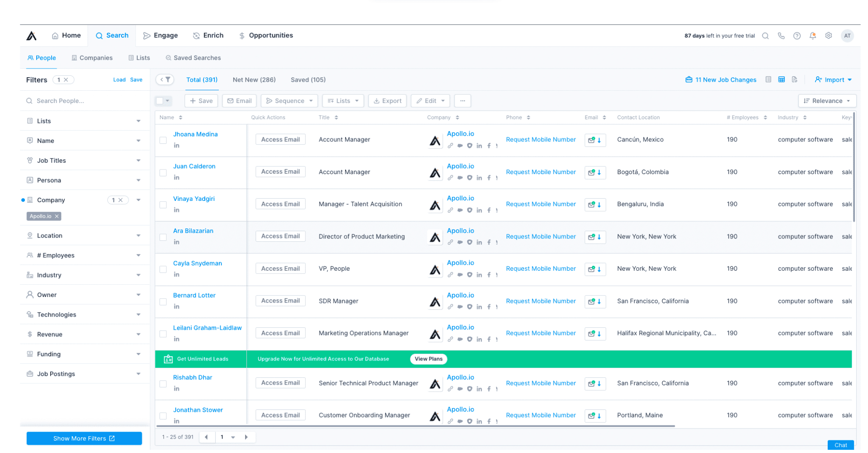Check the box for Cayla Snydeman
The image size is (868, 453).
pos(163,269)
